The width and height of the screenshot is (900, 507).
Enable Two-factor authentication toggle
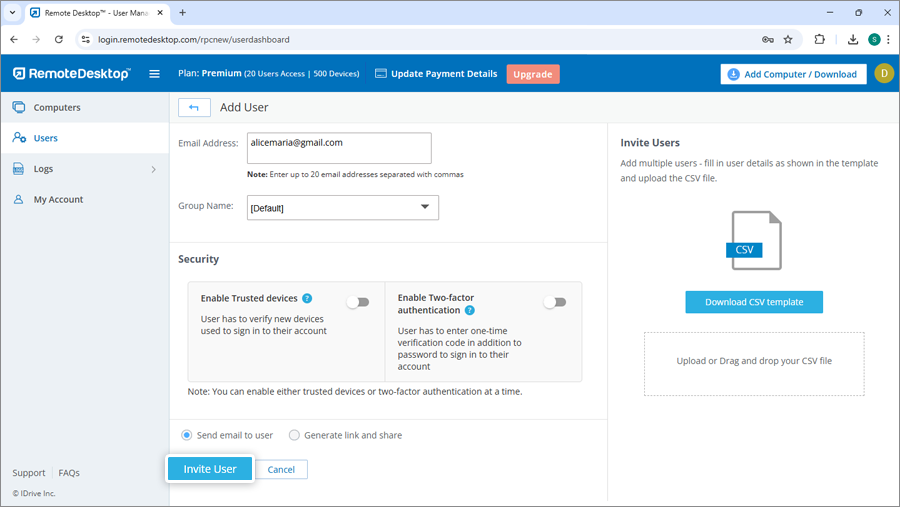click(x=555, y=302)
